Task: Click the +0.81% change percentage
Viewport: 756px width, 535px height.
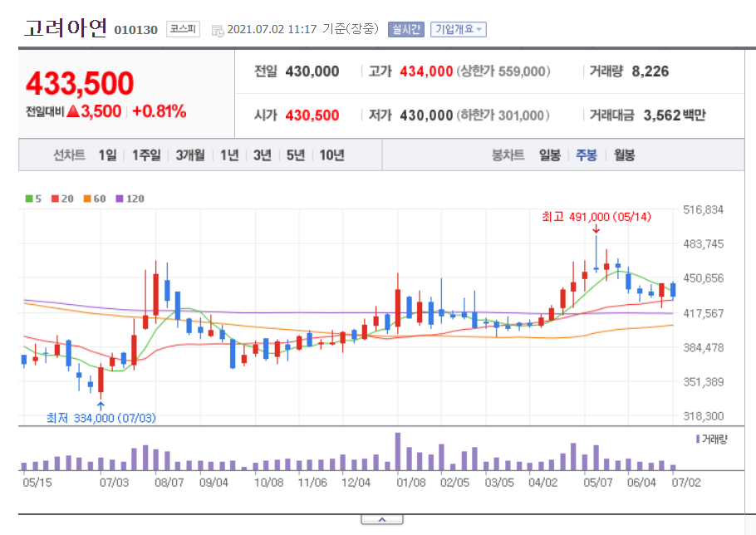Action: (x=160, y=111)
